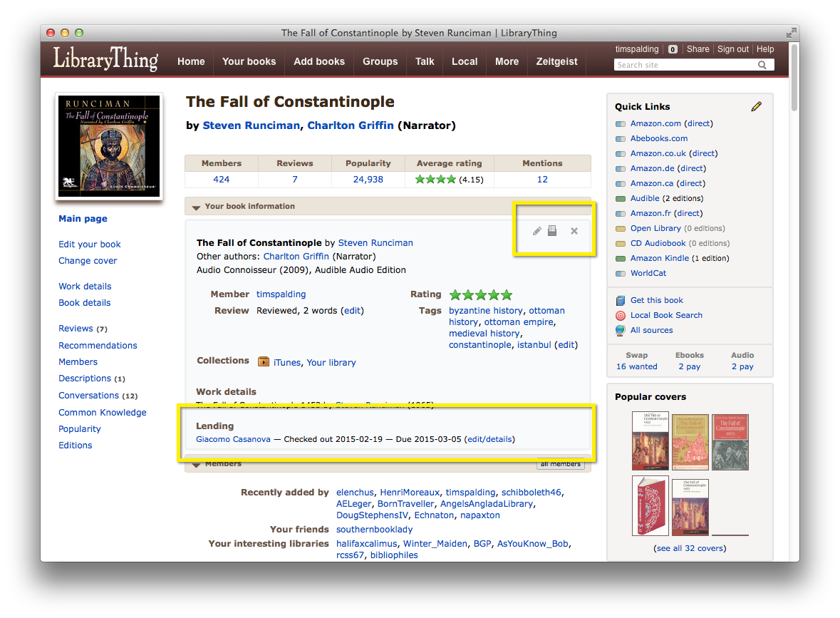This screenshot has height=618, width=840.
Task: Open the main book cover image
Action: (109, 146)
